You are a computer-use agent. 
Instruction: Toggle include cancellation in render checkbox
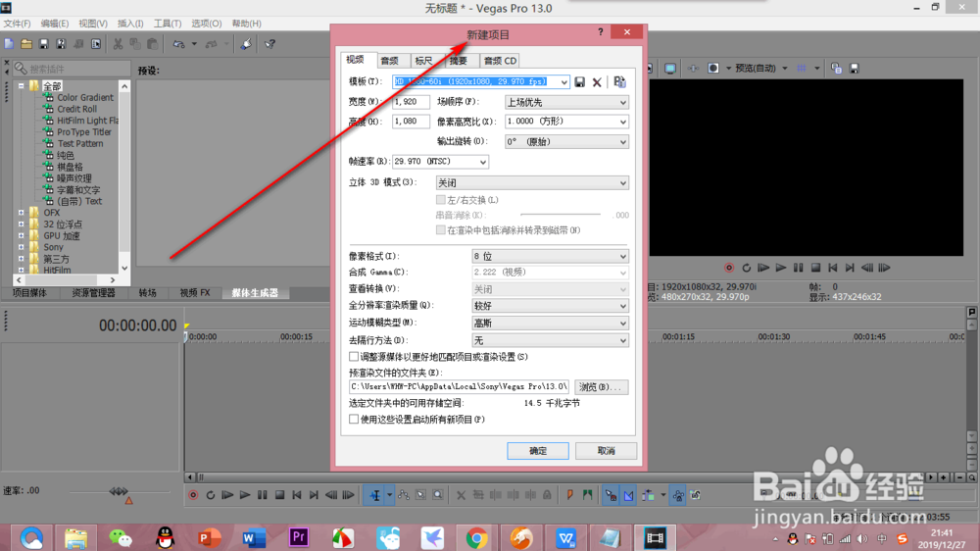click(441, 230)
